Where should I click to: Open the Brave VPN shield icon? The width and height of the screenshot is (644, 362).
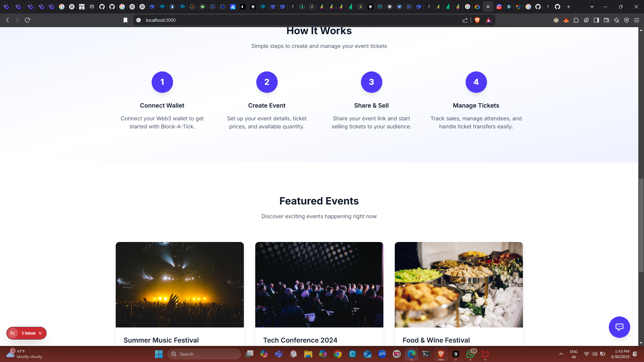tap(627, 20)
